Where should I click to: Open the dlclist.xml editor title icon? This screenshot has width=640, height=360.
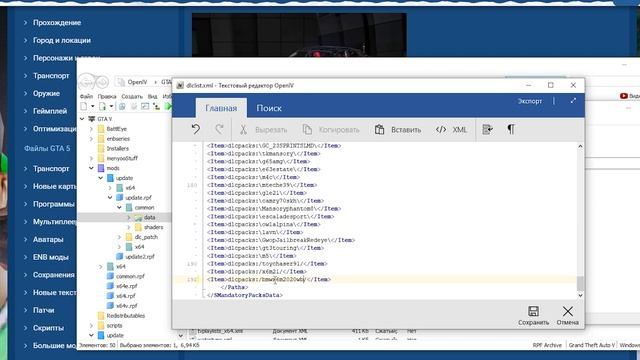[180, 85]
